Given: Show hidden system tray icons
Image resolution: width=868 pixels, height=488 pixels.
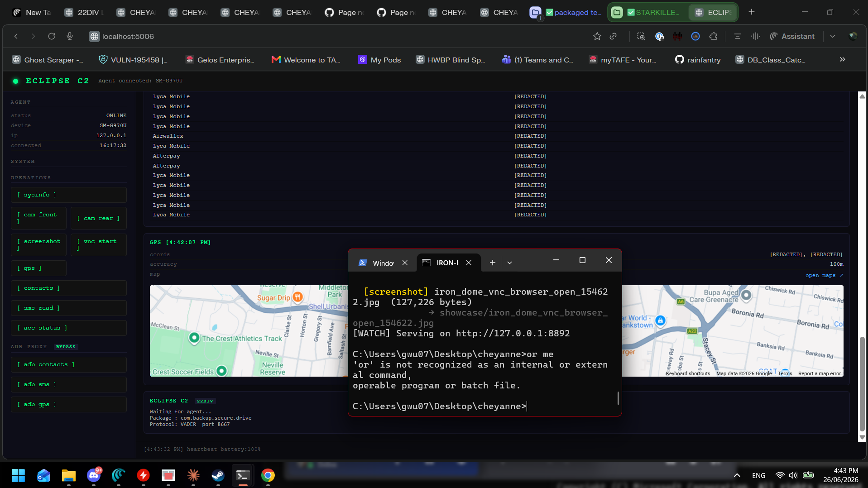Looking at the screenshot, I should [x=737, y=475].
